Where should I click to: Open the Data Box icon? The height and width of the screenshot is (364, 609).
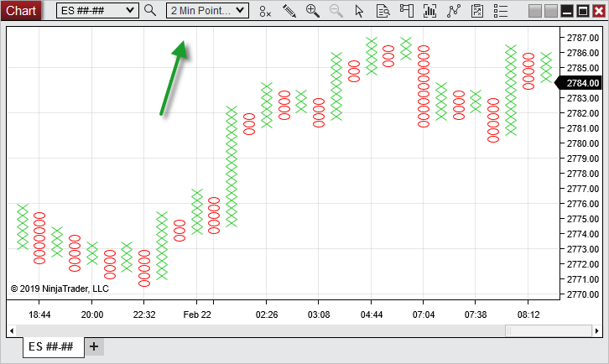pos(383,10)
